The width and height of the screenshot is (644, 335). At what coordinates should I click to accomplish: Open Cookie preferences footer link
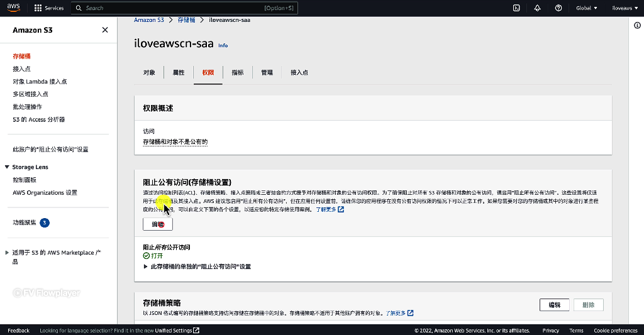616,331
